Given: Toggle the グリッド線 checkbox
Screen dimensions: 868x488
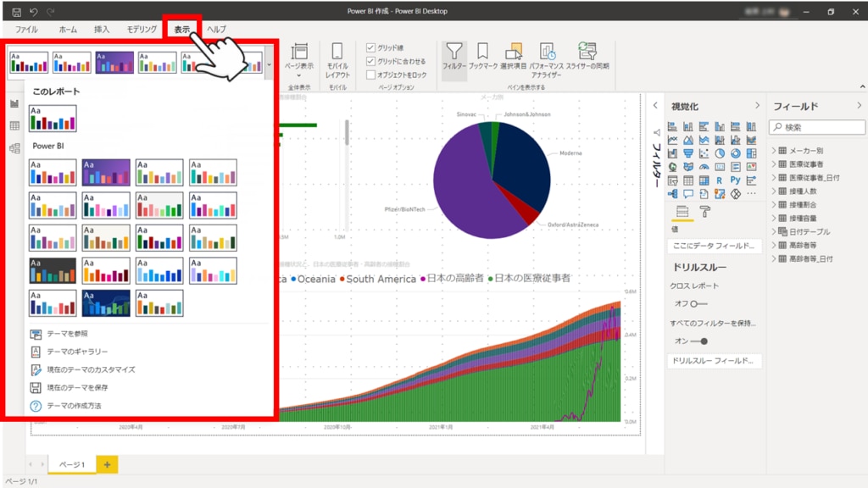Looking at the screenshot, I should [371, 47].
